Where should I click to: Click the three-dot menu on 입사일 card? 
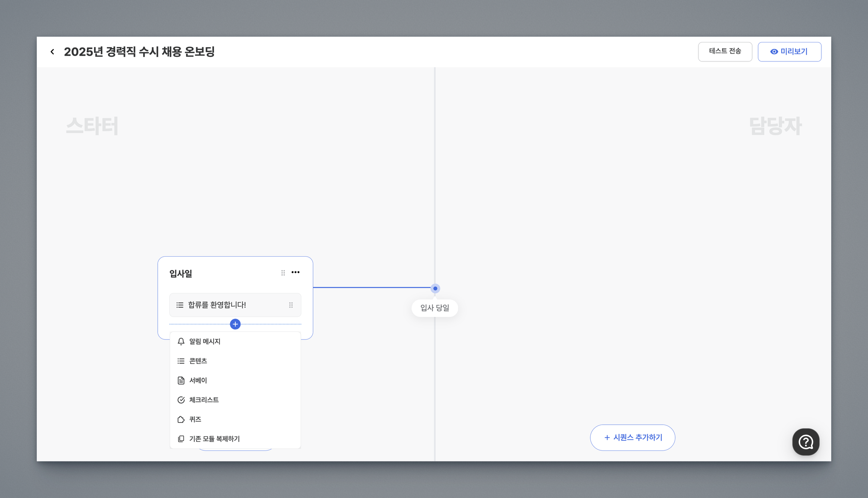(x=295, y=272)
